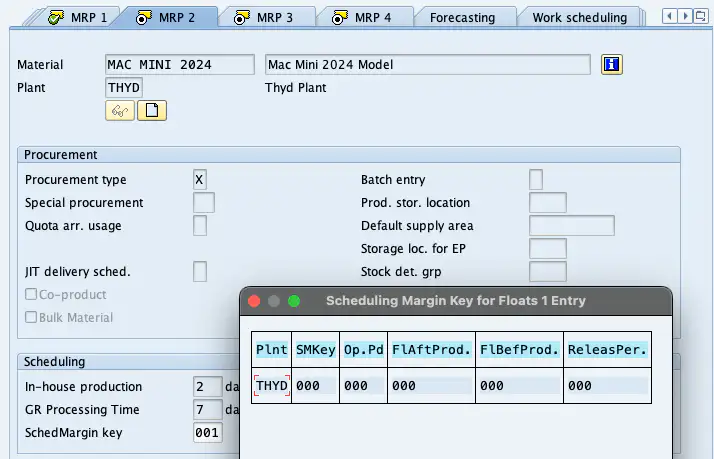Click the Plnt column header
Viewport: 714px width, 459px height.
pyautogui.click(x=271, y=350)
